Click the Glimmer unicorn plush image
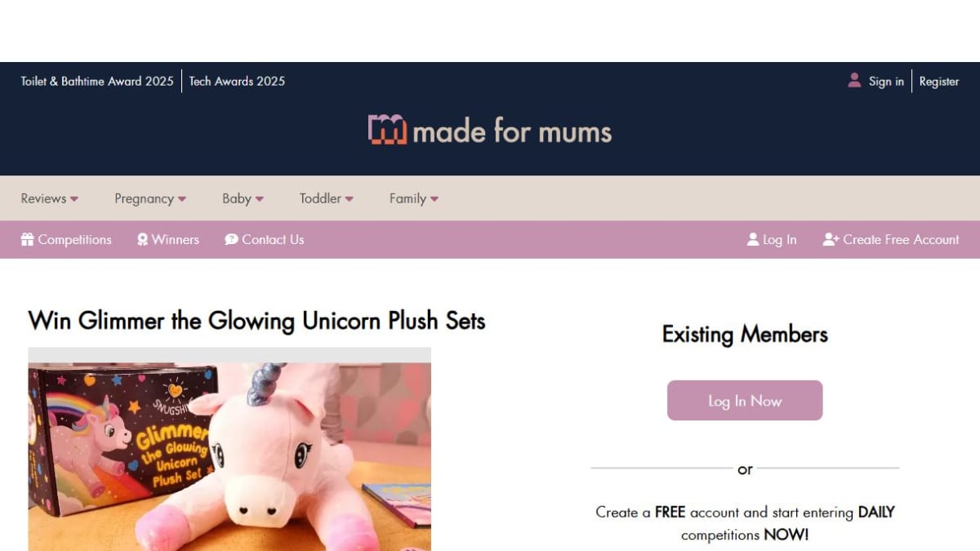 coord(229,449)
